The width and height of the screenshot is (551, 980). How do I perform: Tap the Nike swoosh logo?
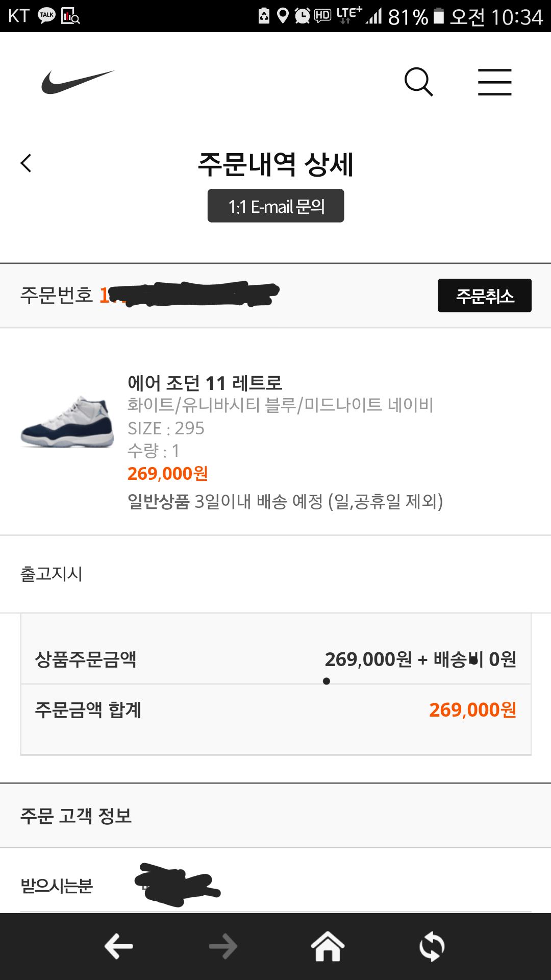click(78, 82)
